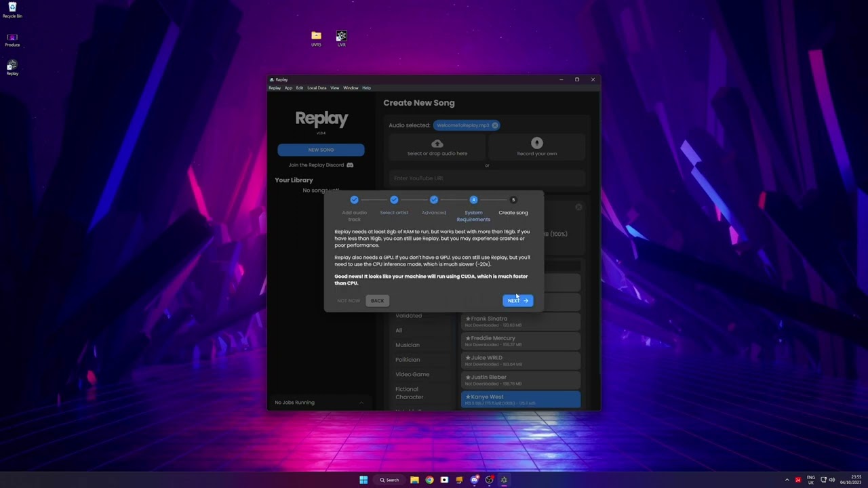Click the taskbar Search box
868x488 pixels.
(390, 480)
